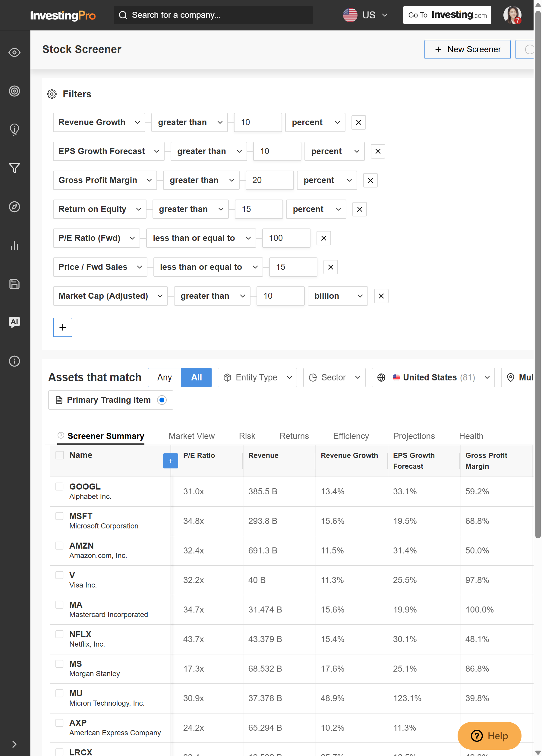Add a table column with blue plus

coord(170,461)
